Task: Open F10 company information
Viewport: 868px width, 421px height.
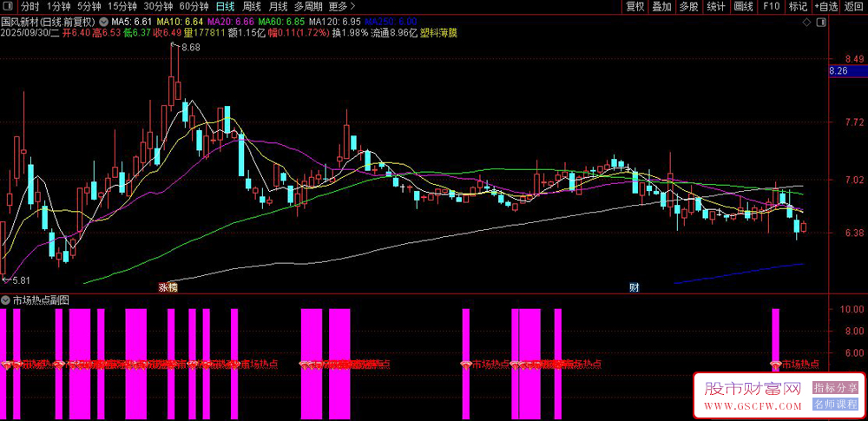Action: tap(771, 7)
